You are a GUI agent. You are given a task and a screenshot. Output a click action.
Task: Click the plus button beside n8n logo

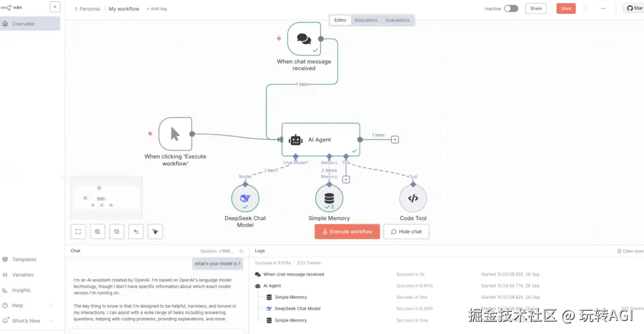[x=55, y=7]
